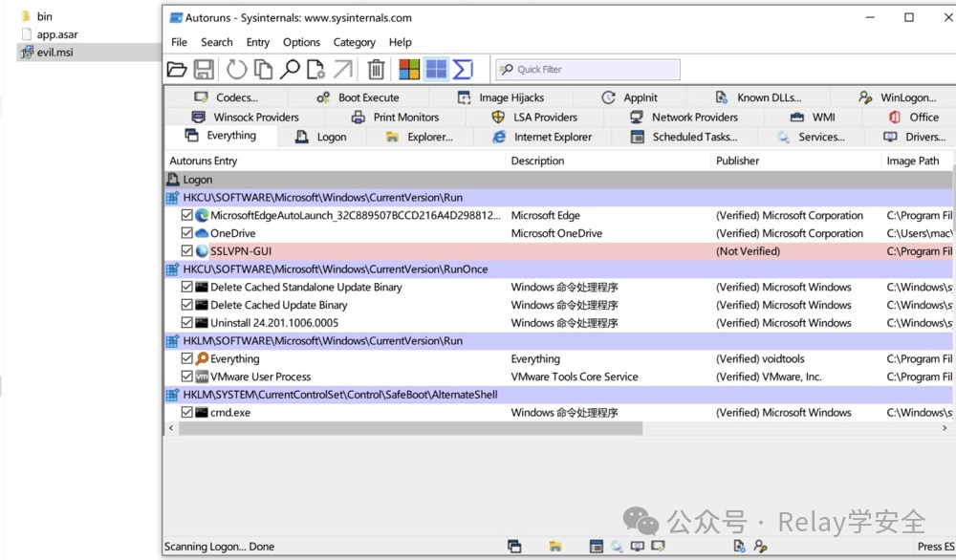Open the Help menu
956x560 pixels.
click(x=400, y=42)
